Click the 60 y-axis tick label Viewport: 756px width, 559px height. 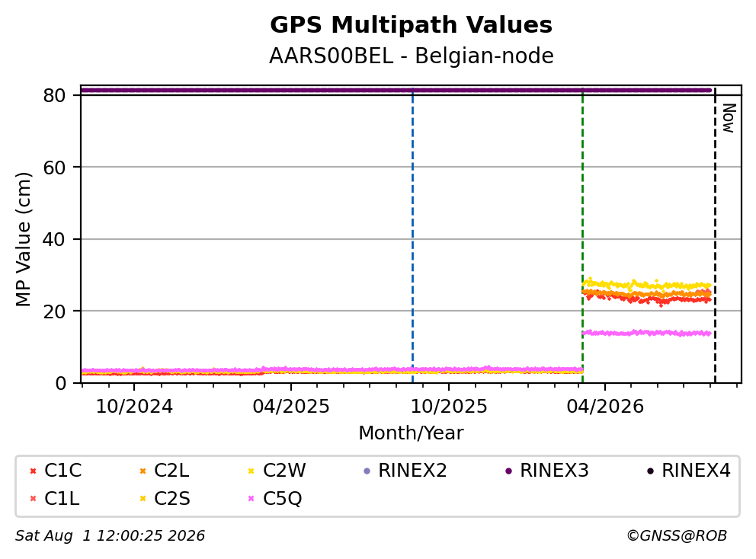pyautogui.click(x=54, y=168)
